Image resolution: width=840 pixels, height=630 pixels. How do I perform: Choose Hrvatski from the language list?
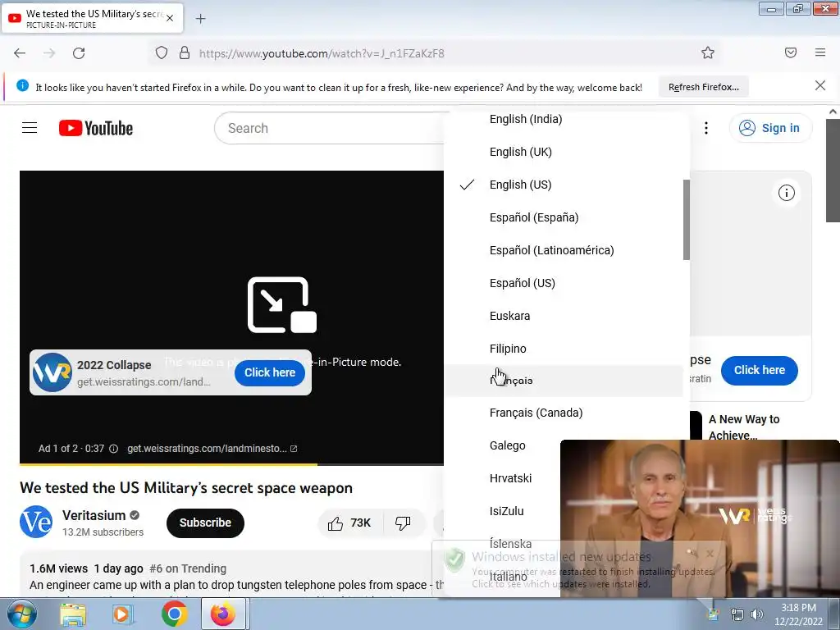pos(510,478)
